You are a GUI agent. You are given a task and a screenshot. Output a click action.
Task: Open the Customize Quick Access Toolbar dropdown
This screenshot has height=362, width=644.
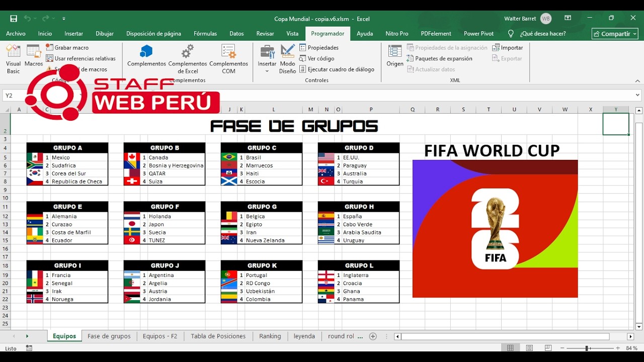64,19
